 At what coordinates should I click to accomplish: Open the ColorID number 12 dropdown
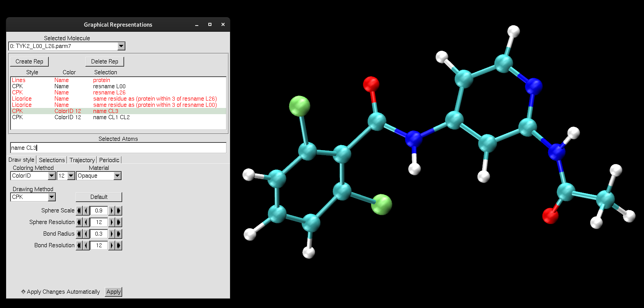(71, 176)
